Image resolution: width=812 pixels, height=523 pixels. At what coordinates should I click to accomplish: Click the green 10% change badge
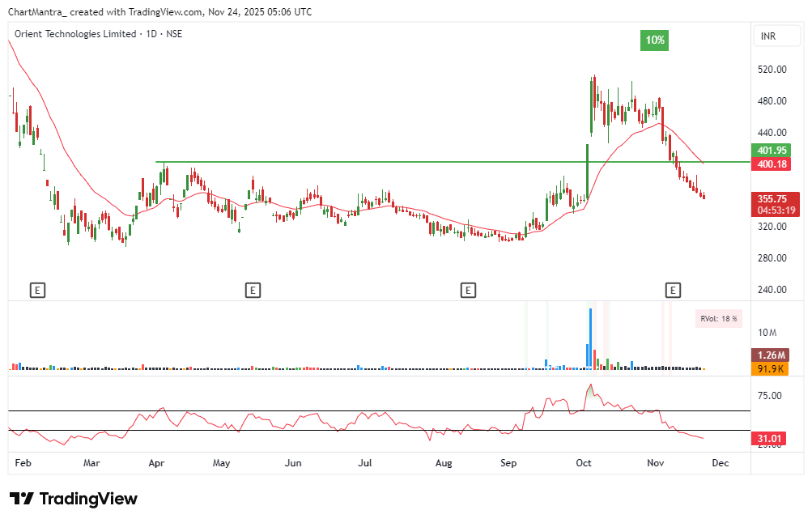pos(654,40)
